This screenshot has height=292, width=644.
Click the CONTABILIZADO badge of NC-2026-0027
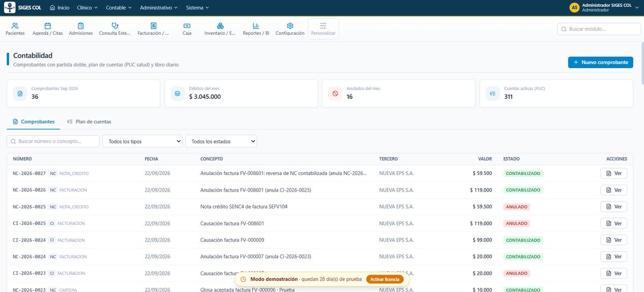click(523, 173)
